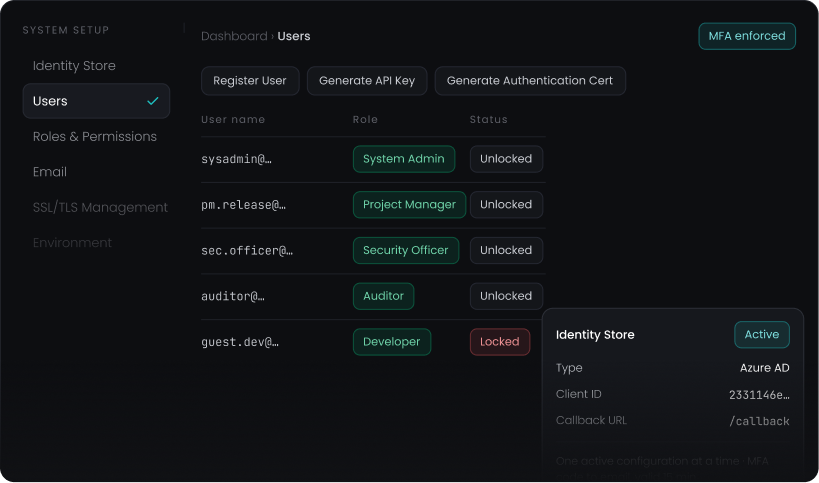Click the Active badge in Identity Store card
The image size is (819, 483).
(x=762, y=335)
